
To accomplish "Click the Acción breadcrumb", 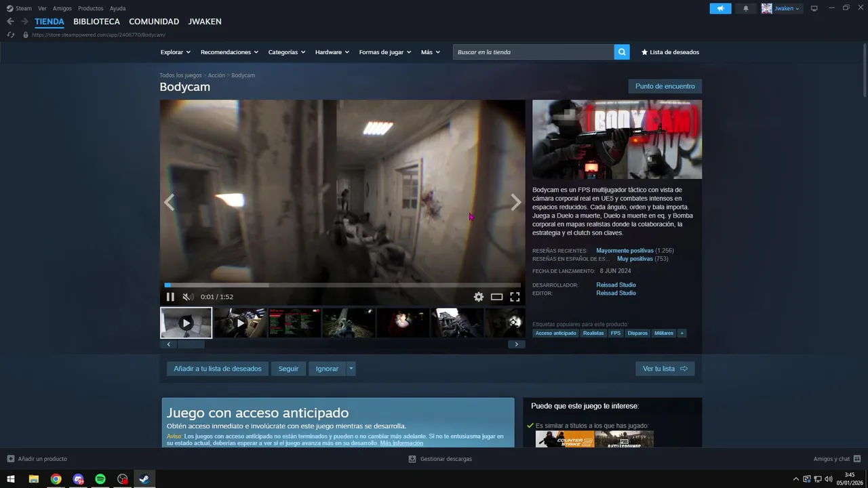I will coord(216,75).
